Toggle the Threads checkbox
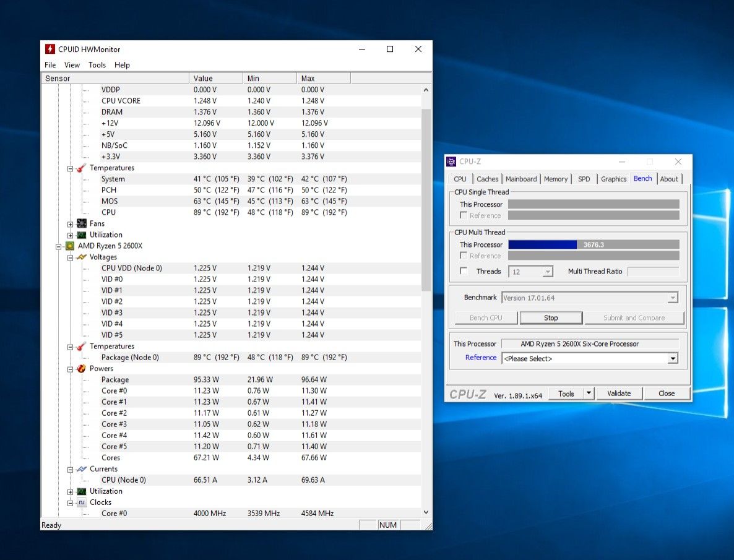734x560 pixels. pyautogui.click(x=464, y=271)
